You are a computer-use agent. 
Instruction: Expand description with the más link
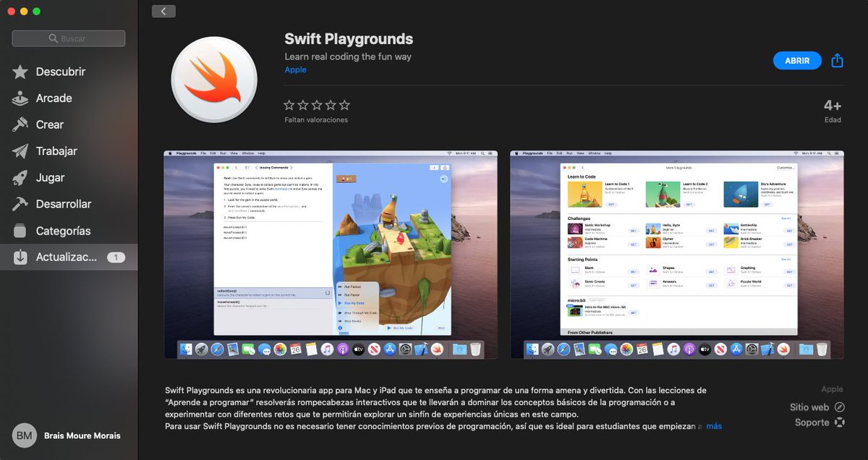[x=714, y=426]
